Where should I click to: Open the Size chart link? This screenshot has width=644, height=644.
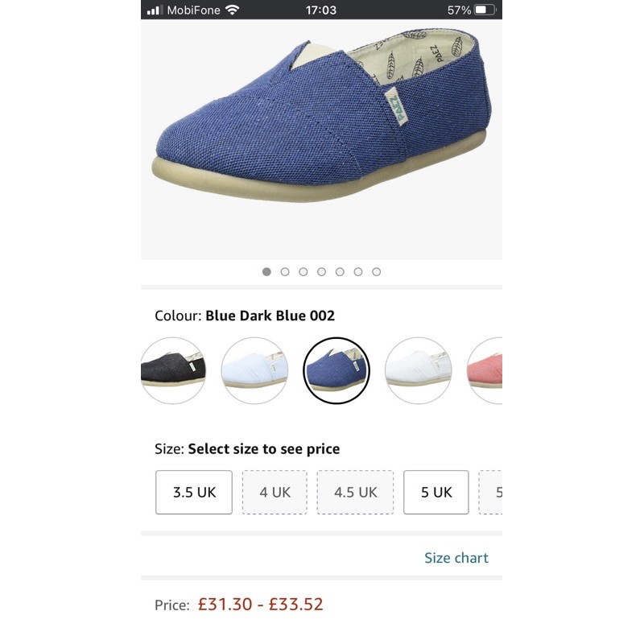(456, 558)
